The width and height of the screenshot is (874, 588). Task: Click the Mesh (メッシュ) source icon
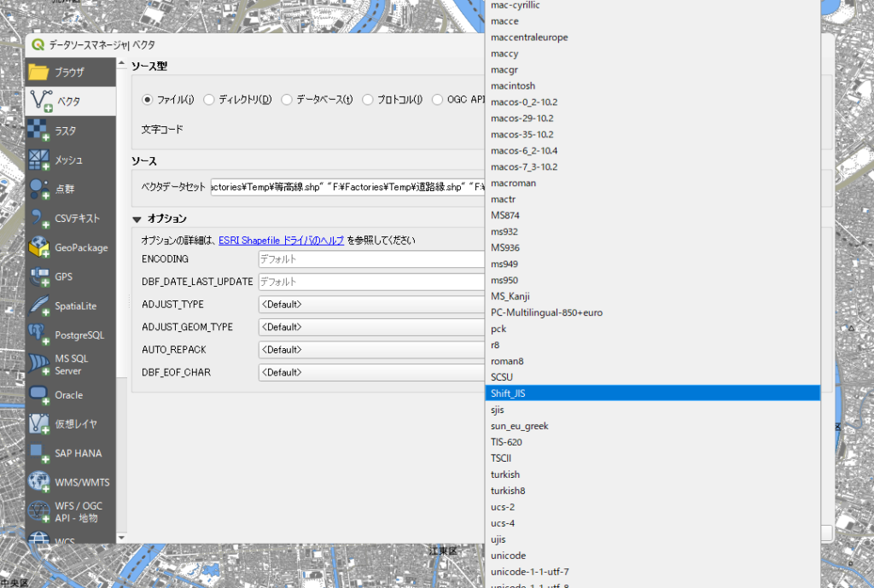click(x=39, y=160)
